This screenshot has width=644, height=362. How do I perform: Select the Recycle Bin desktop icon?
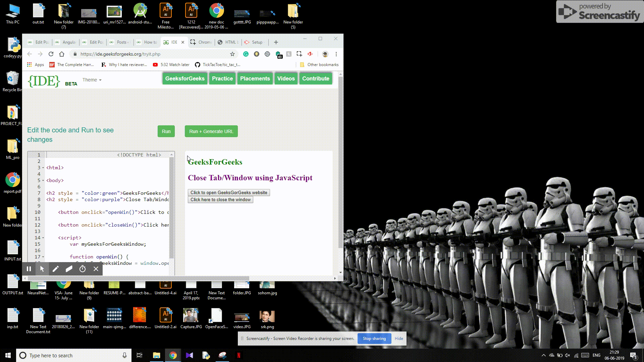pyautogui.click(x=12, y=81)
